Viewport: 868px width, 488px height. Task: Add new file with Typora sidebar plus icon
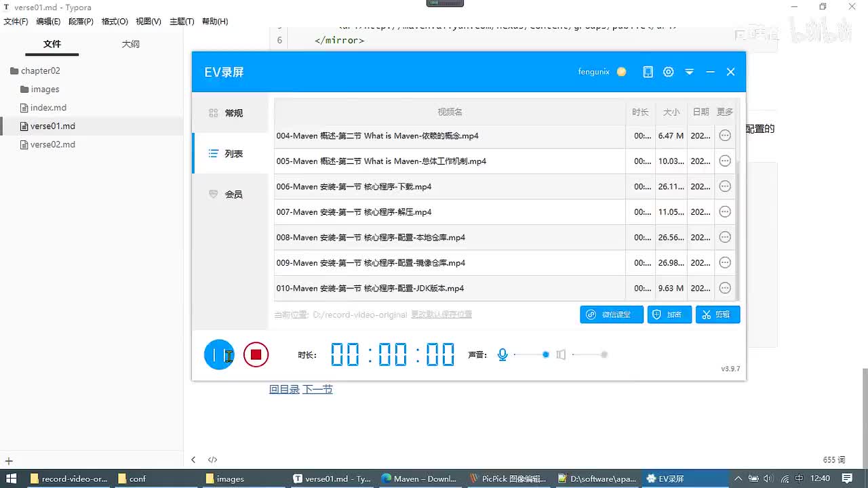pyautogui.click(x=9, y=460)
